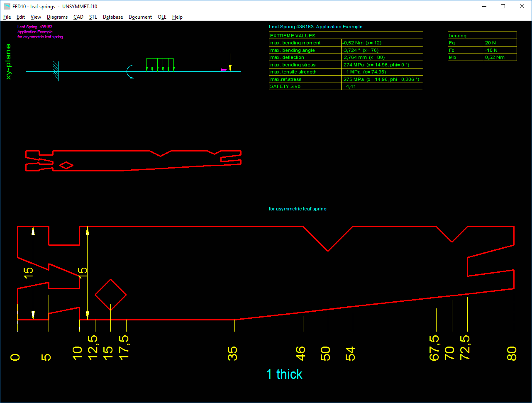Click the FED10 application icon in title bar
Viewport: 532px width, 403px height.
click(x=7, y=6)
